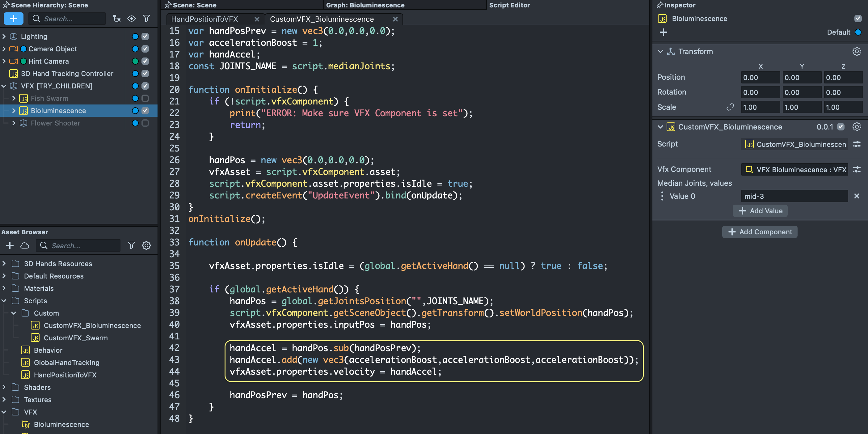
Task: Toggle the hierarchy tree view icon
Action: 116,19
